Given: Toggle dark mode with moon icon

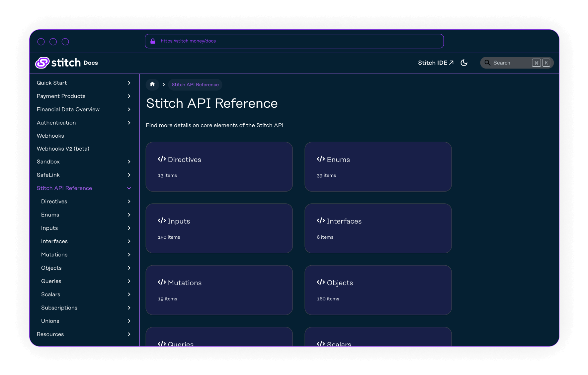Looking at the screenshot, I should pos(464,63).
